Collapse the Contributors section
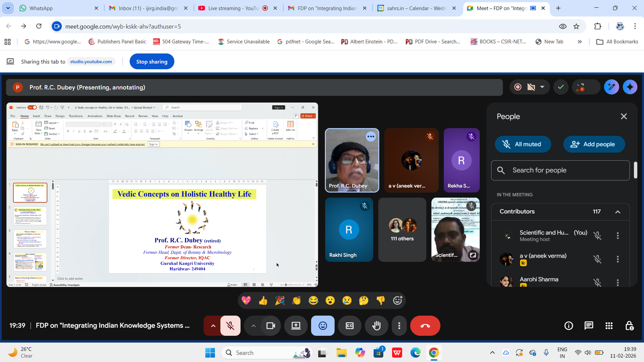 click(617, 212)
